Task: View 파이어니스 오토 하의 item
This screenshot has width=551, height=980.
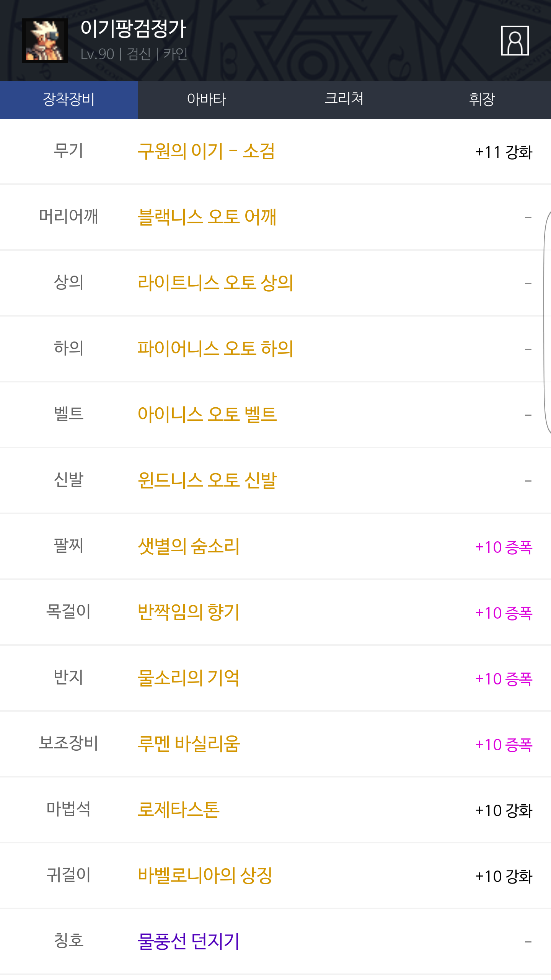Action: click(215, 349)
